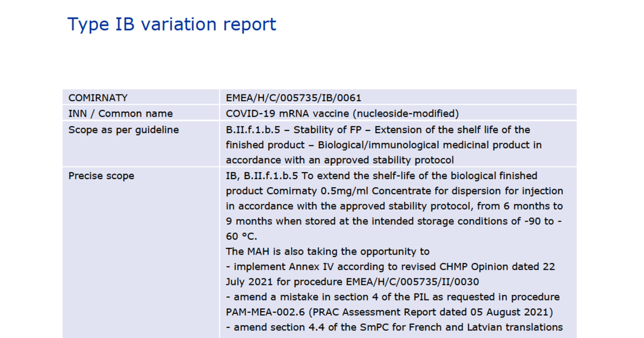
Task: Click 'COVID-19 mRNA vaccine (nucleoside-modified)' text
Action: [342, 113]
